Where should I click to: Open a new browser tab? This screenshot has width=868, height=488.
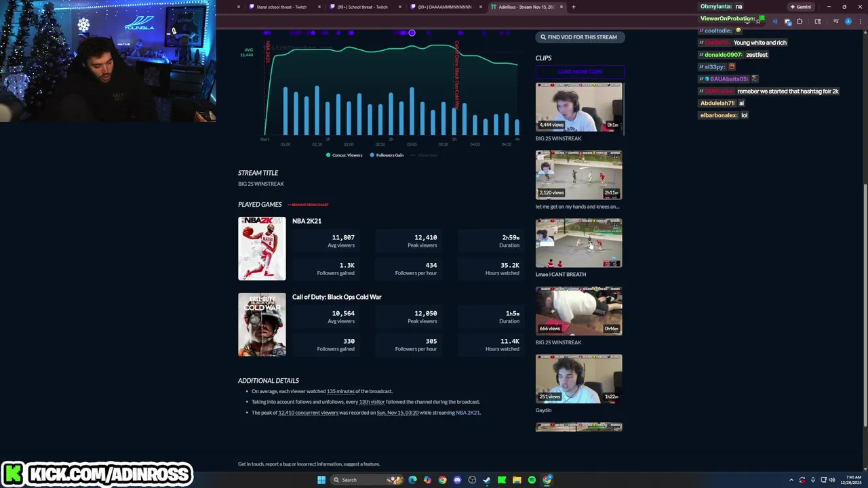coord(574,7)
